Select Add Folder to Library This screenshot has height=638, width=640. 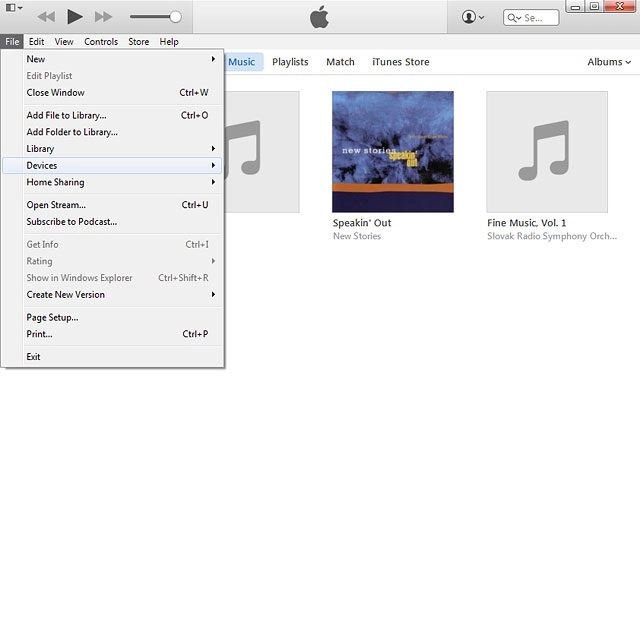[x=112, y=132]
